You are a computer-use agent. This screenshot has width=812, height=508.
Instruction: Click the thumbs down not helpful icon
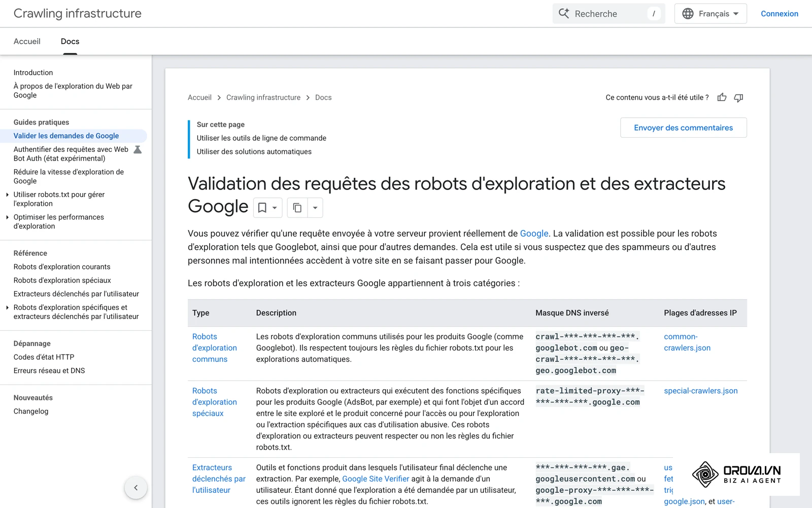point(738,98)
